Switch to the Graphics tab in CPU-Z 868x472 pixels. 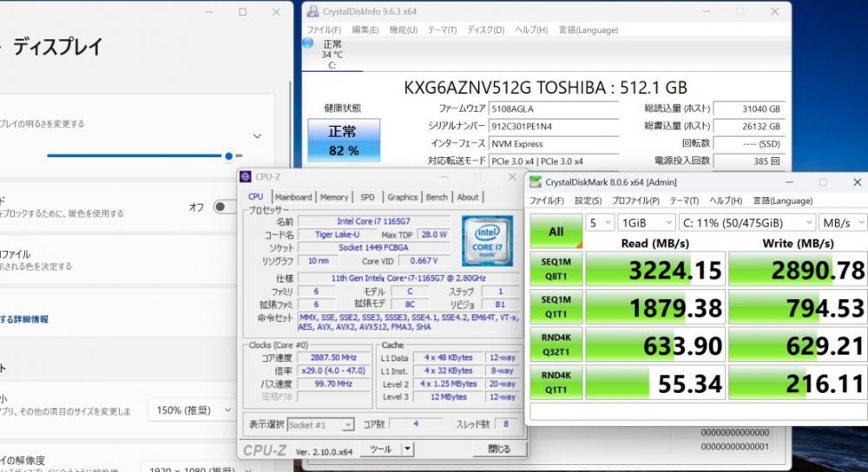(403, 197)
